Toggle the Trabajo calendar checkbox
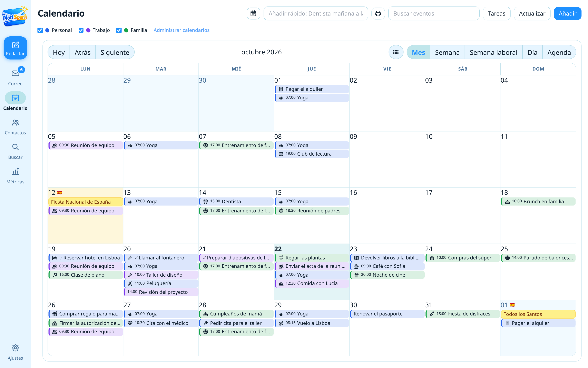The height and width of the screenshot is (368, 588). coord(81,30)
